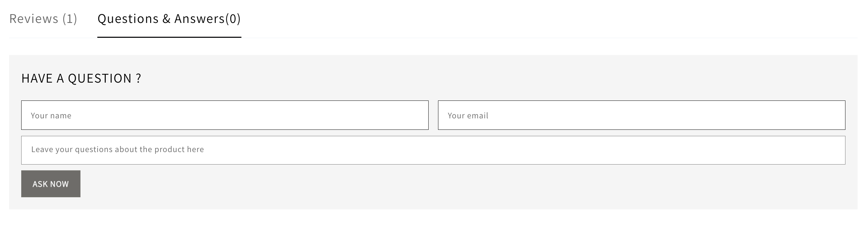The image size is (868, 234).
Task: Select the Questions & Answers(0) tab
Action: pyautogui.click(x=169, y=19)
